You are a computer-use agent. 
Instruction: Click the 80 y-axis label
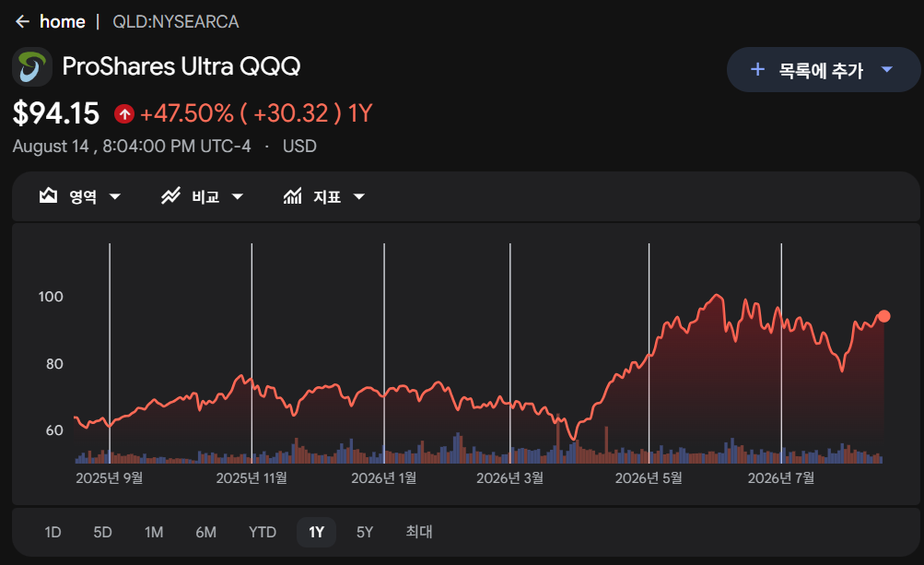(x=54, y=364)
